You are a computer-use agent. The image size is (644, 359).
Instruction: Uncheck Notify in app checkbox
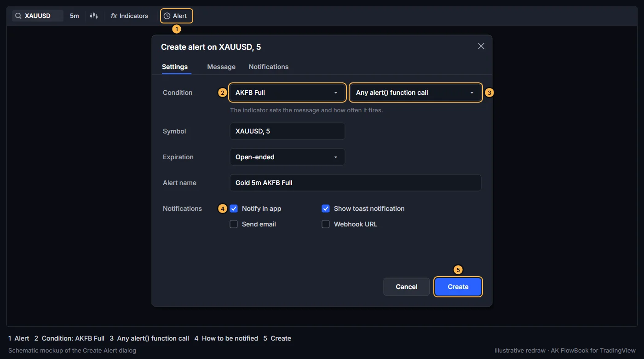point(234,208)
